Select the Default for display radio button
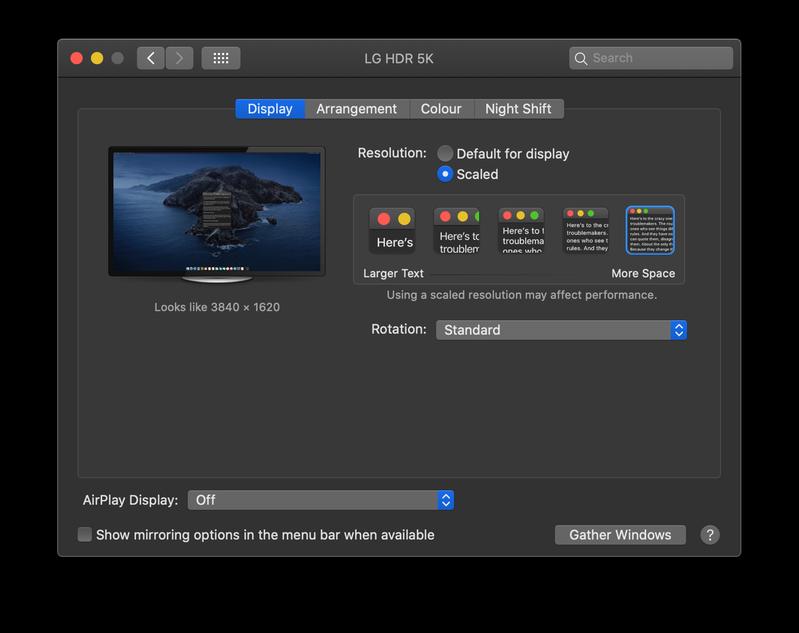Image resolution: width=799 pixels, height=633 pixels. [445, 153]
